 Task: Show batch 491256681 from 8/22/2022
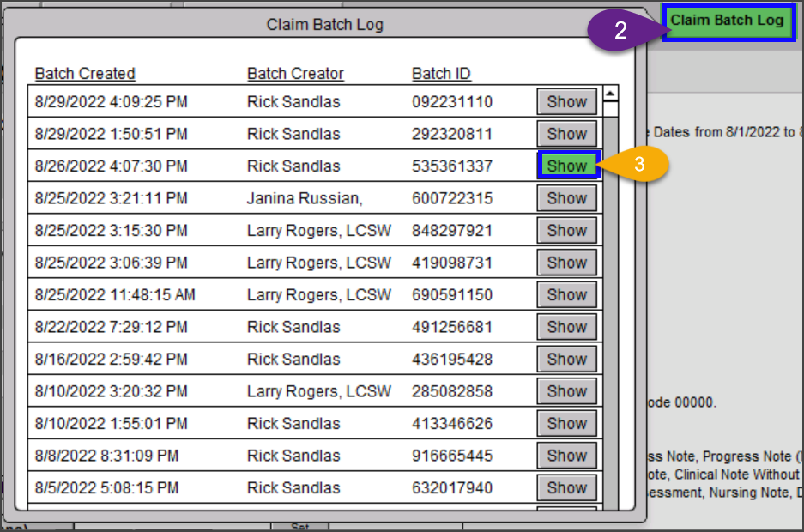click(x=566, y=326)
